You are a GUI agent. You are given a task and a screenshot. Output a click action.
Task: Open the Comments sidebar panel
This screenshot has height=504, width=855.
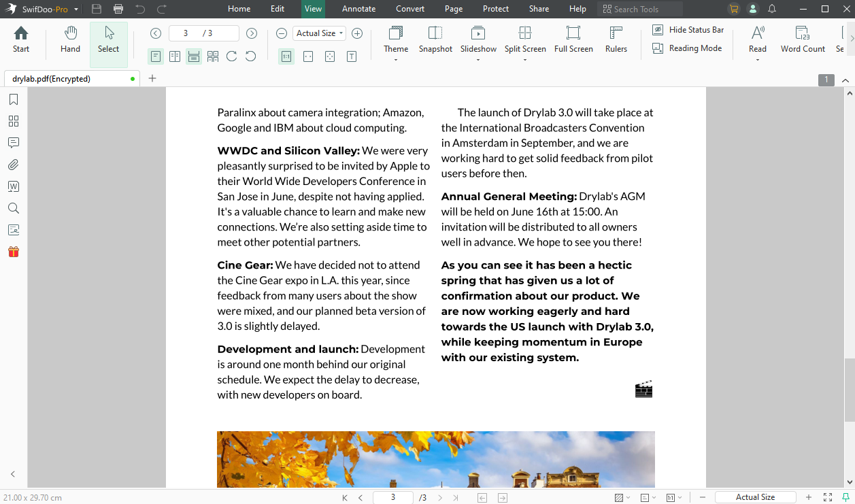14,143
